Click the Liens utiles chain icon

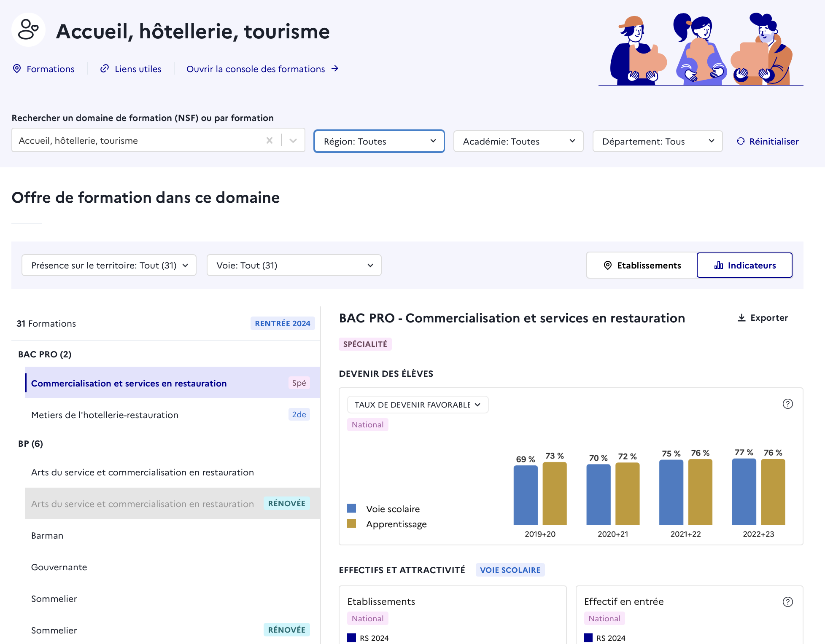(105, 69)
